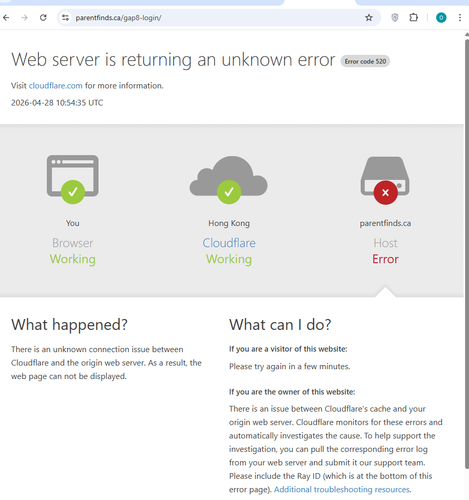
Task: Click the parentfinds.ca host label
Action: [x=385, y=223]
